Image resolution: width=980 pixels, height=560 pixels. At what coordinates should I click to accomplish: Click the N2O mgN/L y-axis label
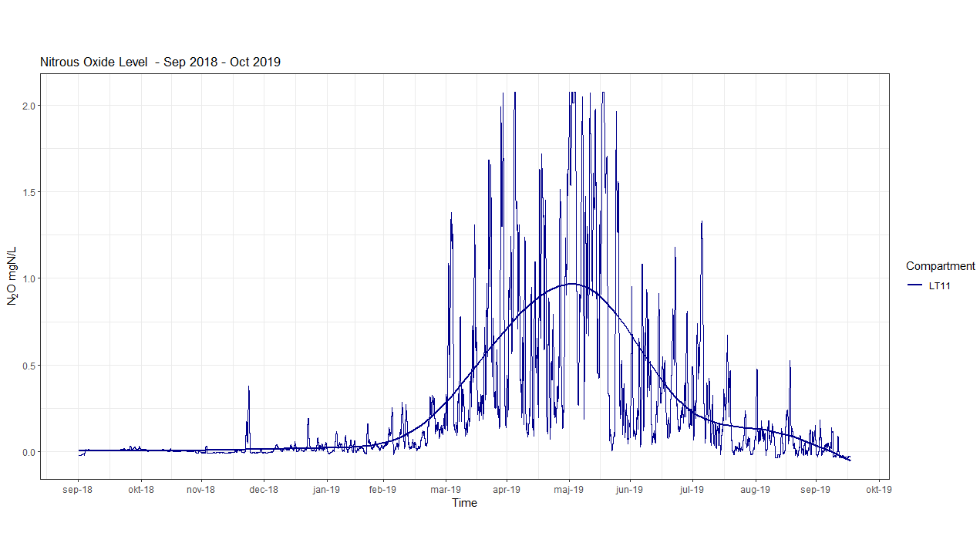pos(12,276)
